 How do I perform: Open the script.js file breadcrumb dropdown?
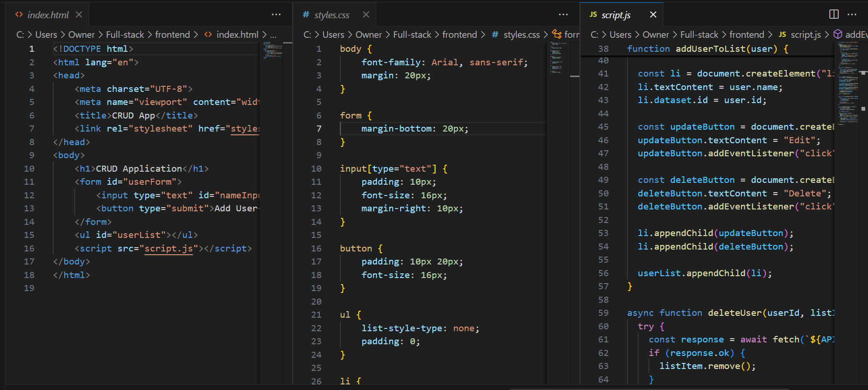point(806,35)
